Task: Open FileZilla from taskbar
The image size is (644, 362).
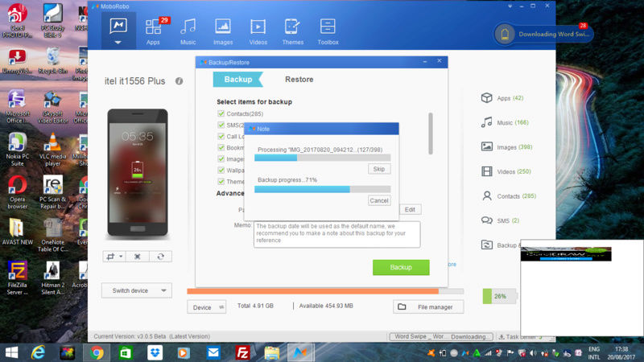Action: tap(243, 352)
